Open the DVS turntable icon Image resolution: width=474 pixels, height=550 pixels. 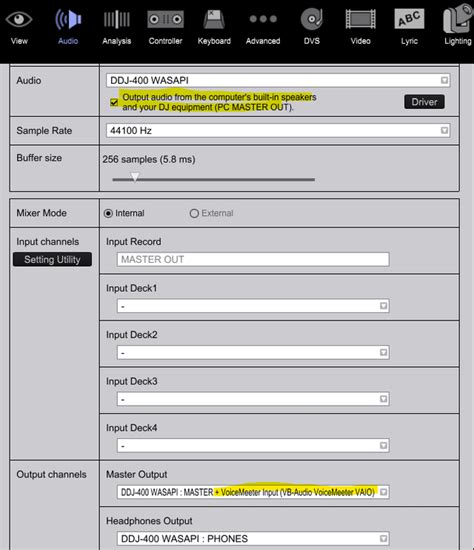(312, 19)
